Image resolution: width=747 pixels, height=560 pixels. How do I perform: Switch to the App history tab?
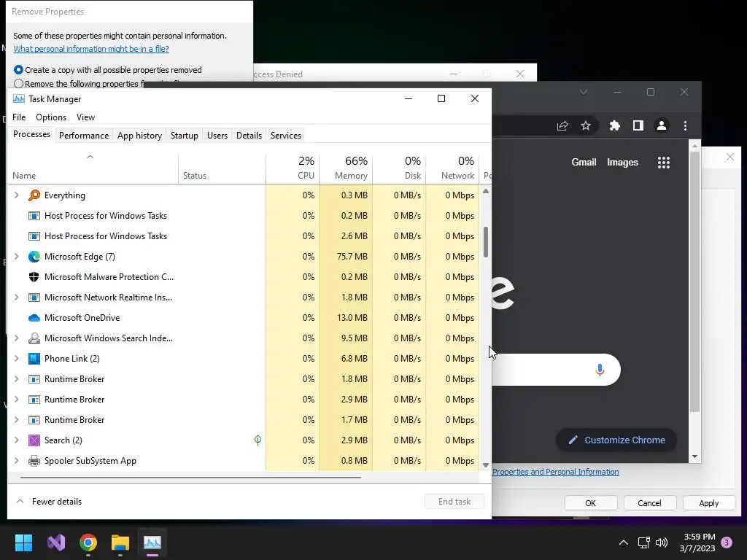click(139, 136)
